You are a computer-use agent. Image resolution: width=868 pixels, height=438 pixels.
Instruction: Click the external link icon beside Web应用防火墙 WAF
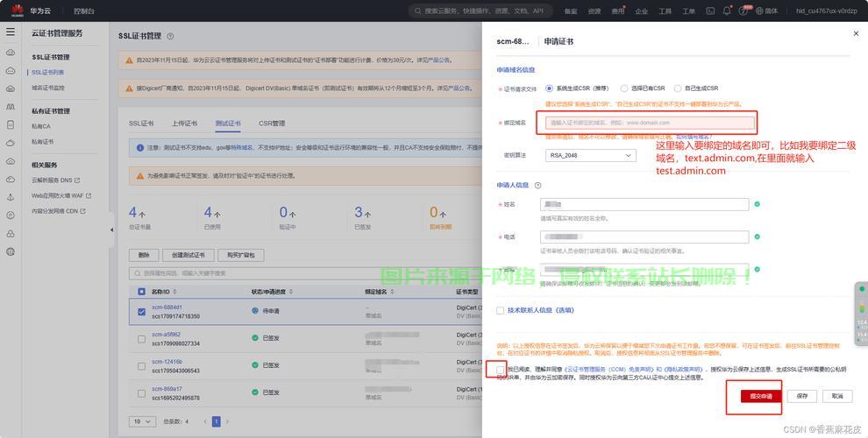click(89, 195)
